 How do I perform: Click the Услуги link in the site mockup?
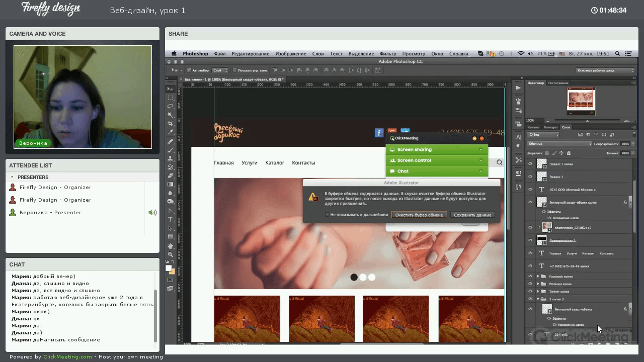[x=249, y=162]
